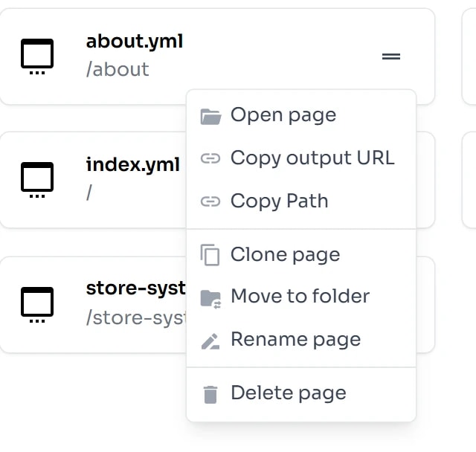Image resolution: width=476 pixels, height=452 pixels.
Task: Click the pencil icon beside Rename page
Action: (x=210, y=341)
